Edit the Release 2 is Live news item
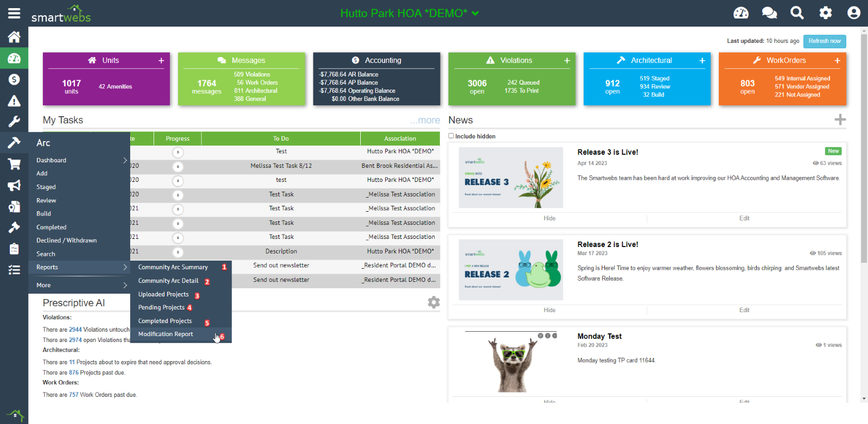The image size is (868, 424). [744, 310]
